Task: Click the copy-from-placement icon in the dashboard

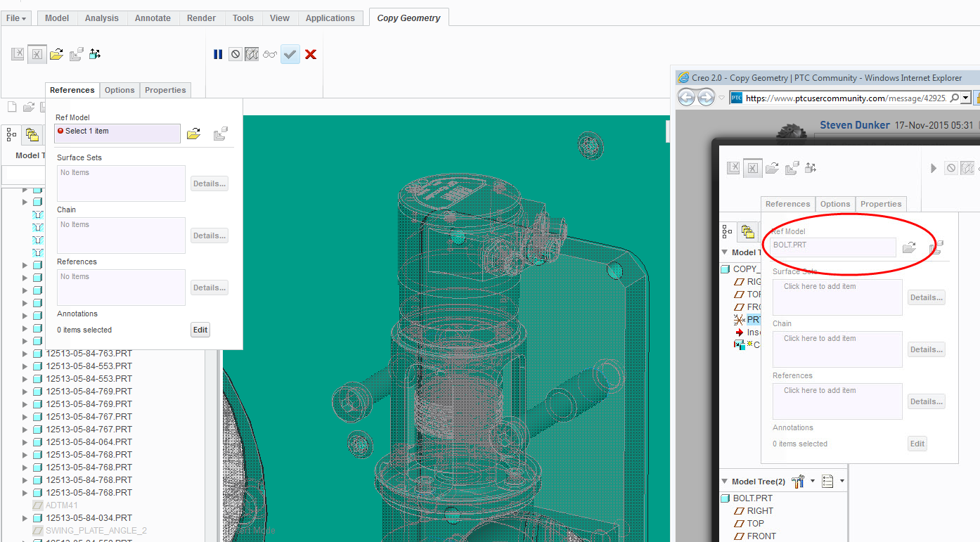Action: click(x=77, y=54)
